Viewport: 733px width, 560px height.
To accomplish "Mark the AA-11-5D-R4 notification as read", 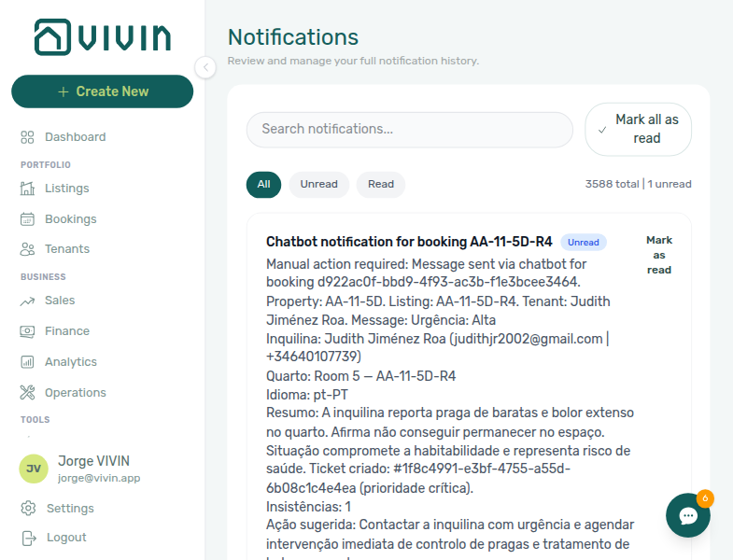I will tap(659, 255).
